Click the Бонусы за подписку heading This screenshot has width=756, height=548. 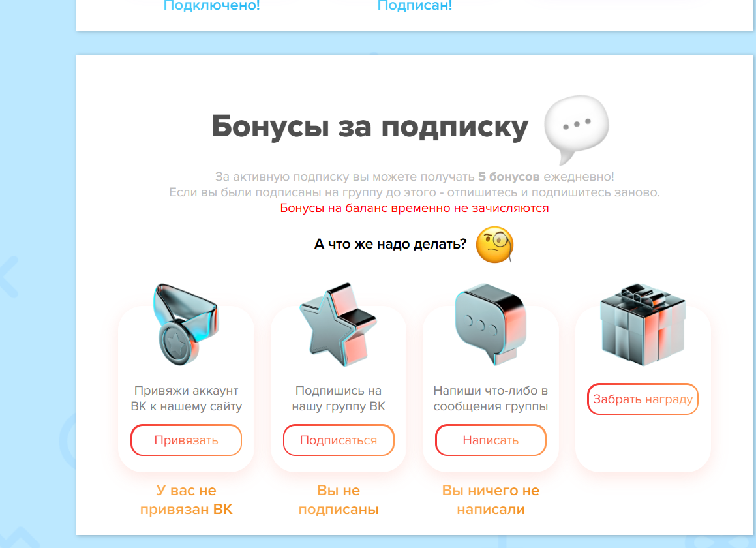[370, 127]
